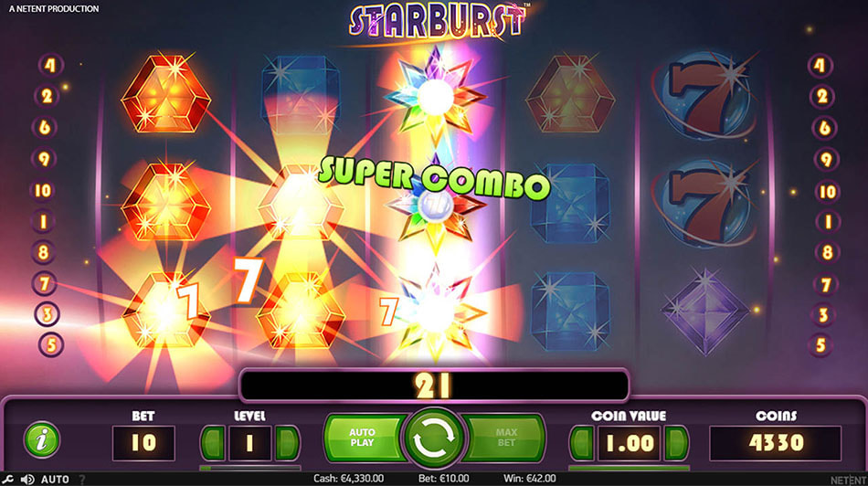Select payline 4 on the left side
Viewport: 868px width, 486px height.
(50, 65)
